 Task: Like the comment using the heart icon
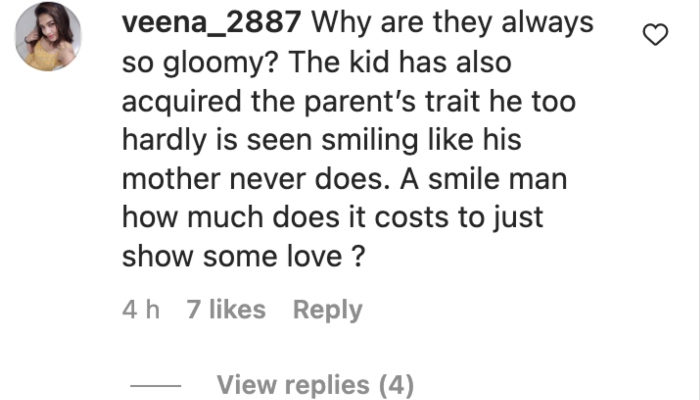[x=654, y=37]
